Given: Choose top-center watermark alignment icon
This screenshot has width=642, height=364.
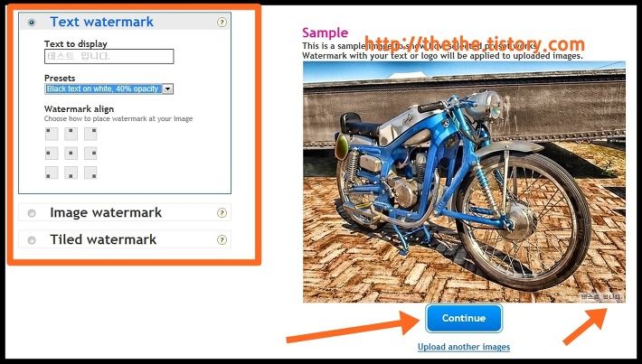Looking at the screenshot, I should [x=71, y=135].
